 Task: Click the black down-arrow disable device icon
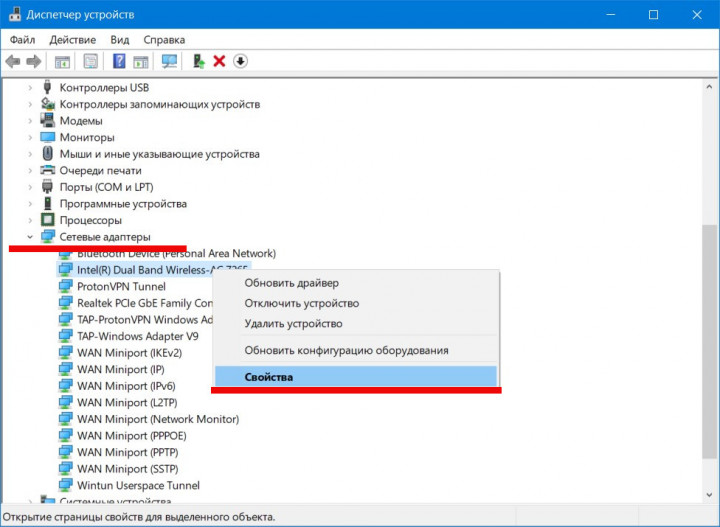pos(240,62)
